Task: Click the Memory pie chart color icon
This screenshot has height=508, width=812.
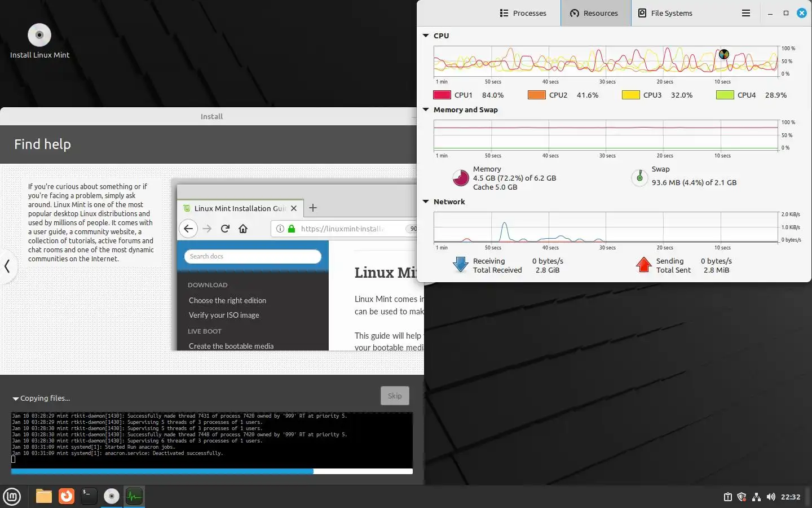Action: tap(461, 178)
